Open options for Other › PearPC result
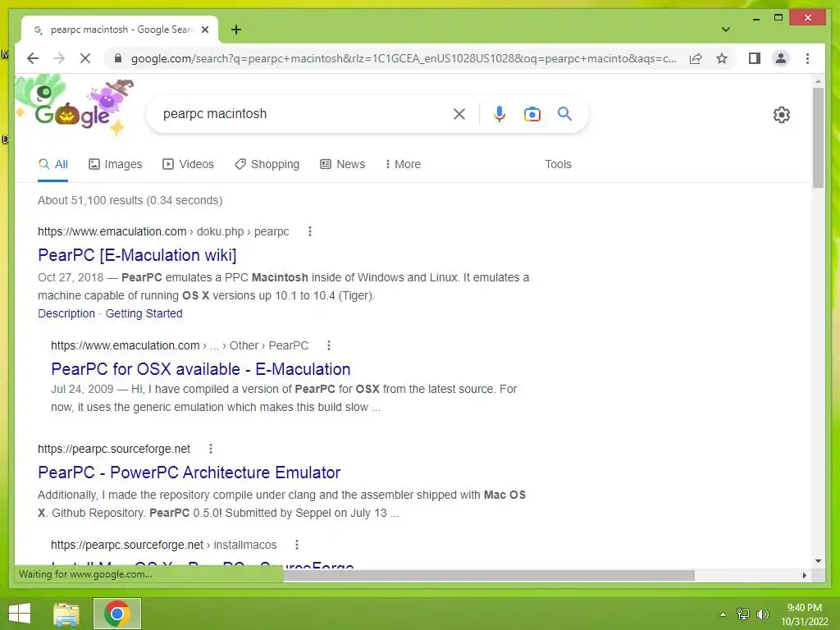Viewport: 840px width, 630px height. click(329, 345)
